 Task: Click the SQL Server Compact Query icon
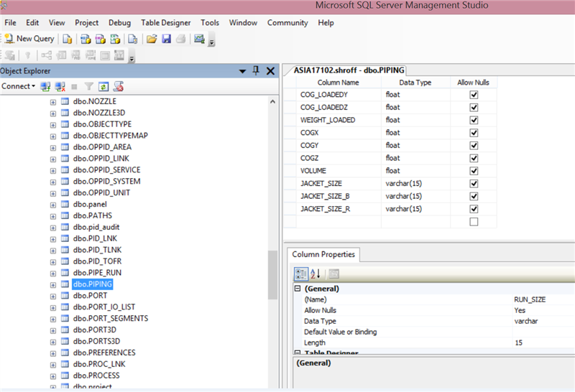[133, 39]
